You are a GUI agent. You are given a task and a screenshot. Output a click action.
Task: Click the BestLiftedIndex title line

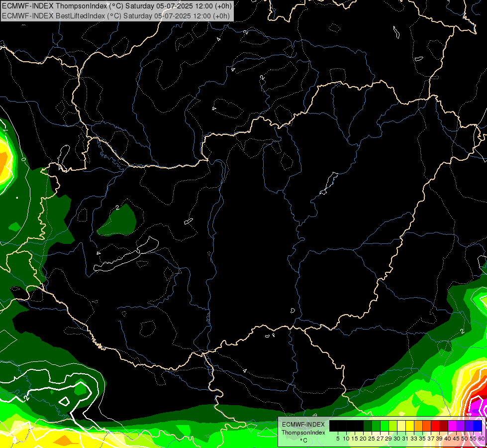(115, 16)
